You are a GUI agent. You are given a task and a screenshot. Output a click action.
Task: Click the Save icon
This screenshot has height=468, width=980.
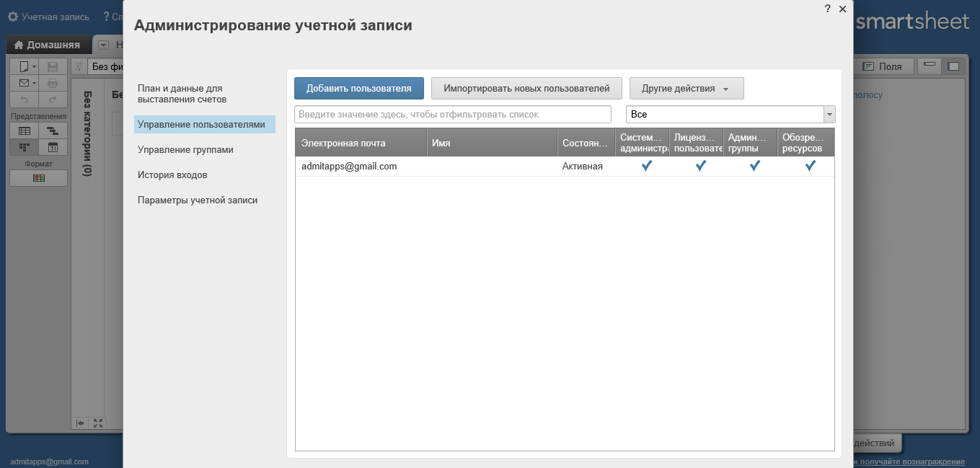52,66
